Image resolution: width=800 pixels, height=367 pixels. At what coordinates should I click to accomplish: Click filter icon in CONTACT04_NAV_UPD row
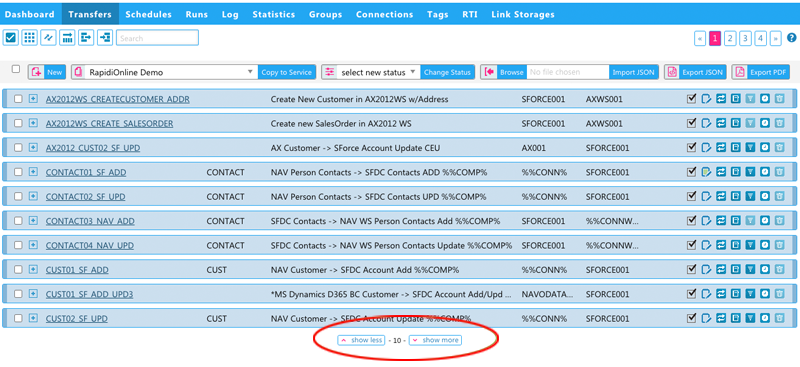(750, 245)
